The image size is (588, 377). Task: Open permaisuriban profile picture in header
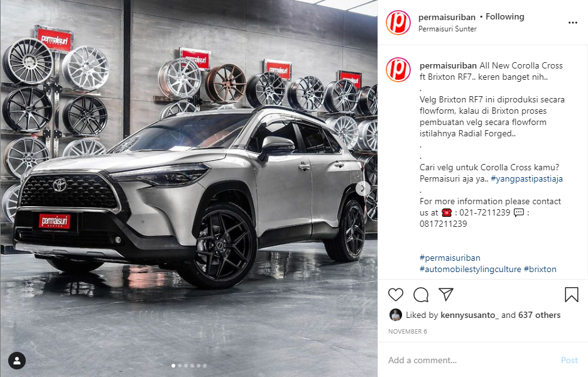[398, 23]
